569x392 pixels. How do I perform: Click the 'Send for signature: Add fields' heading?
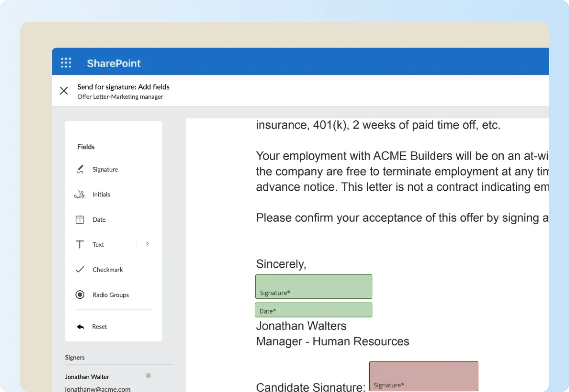point(123,87)
